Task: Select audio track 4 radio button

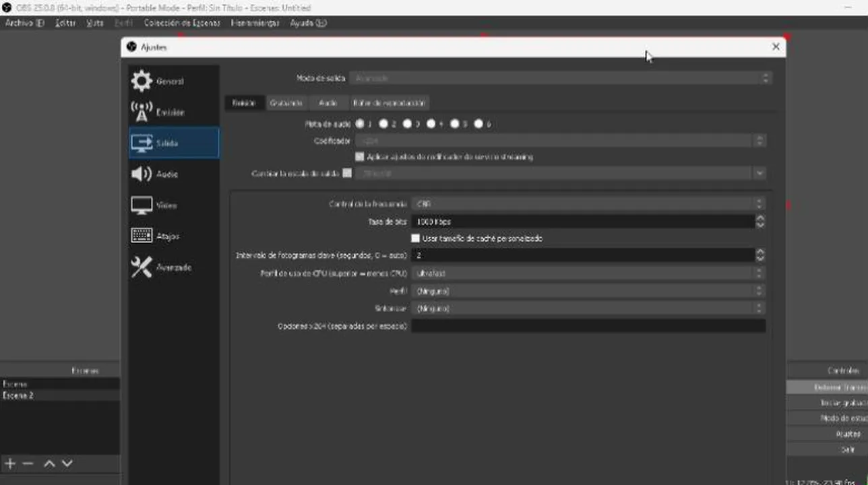Action: pos(431,124)
